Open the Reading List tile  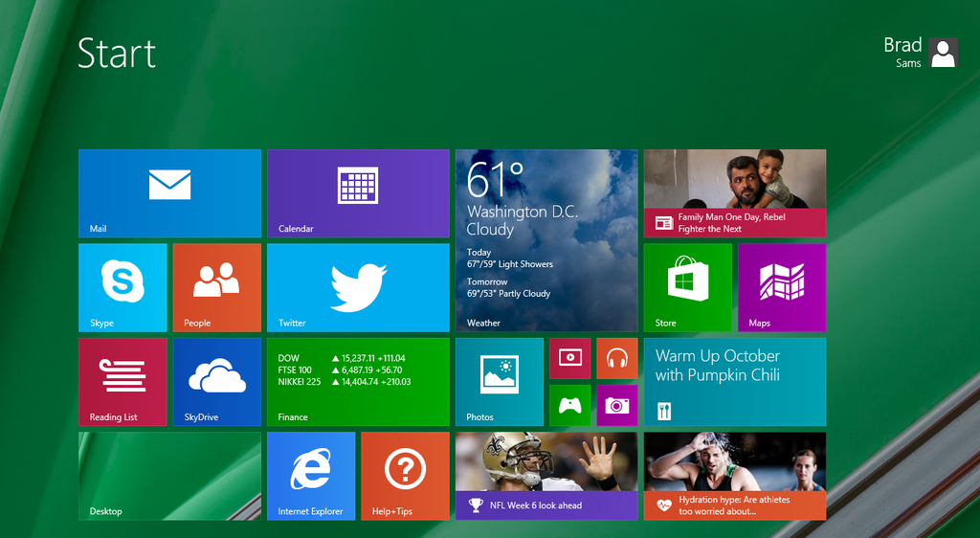122,382
